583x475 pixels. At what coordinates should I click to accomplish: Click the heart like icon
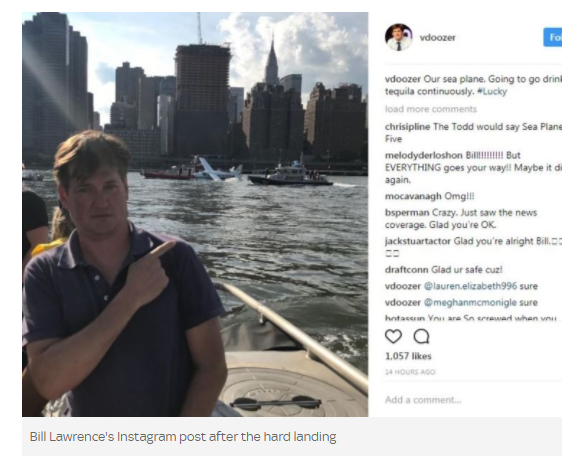click(x=393, y=336)
